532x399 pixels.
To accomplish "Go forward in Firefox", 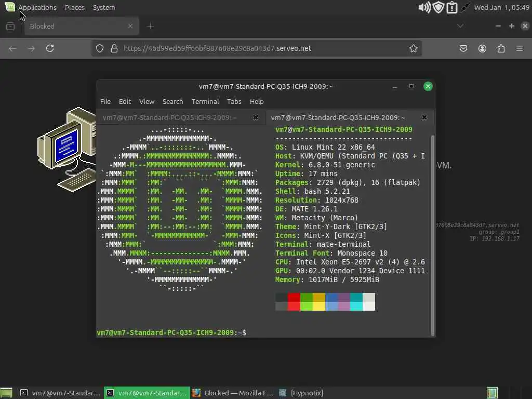I will pos(31,48).
